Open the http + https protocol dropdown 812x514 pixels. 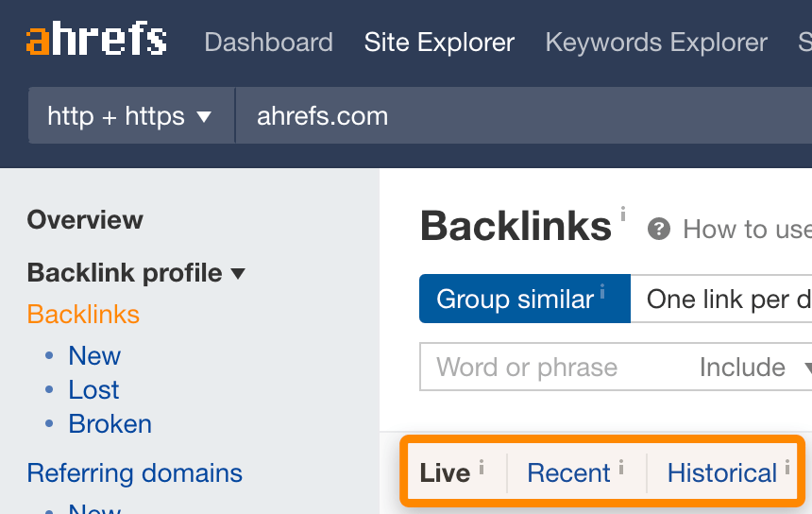click(x=130, y=116)
